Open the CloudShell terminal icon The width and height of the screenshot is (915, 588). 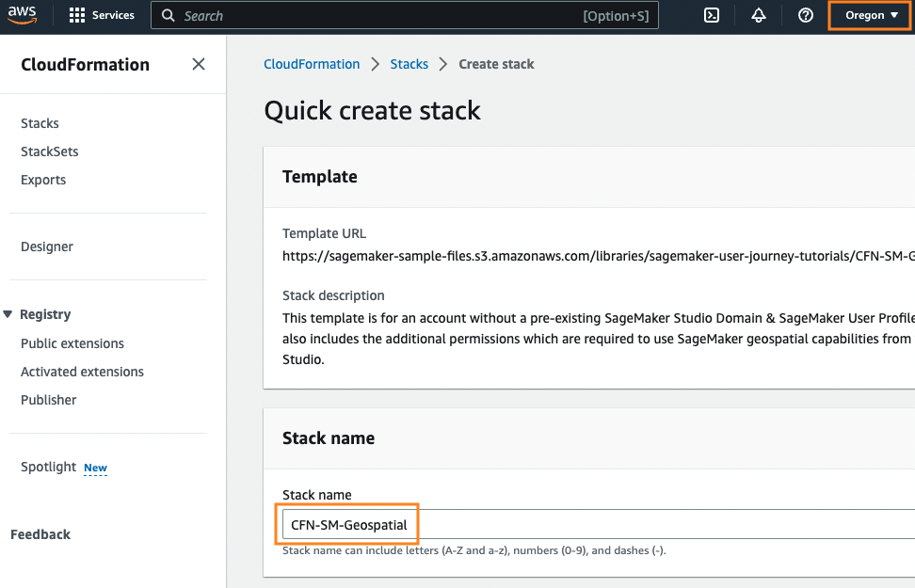[712, 15]
